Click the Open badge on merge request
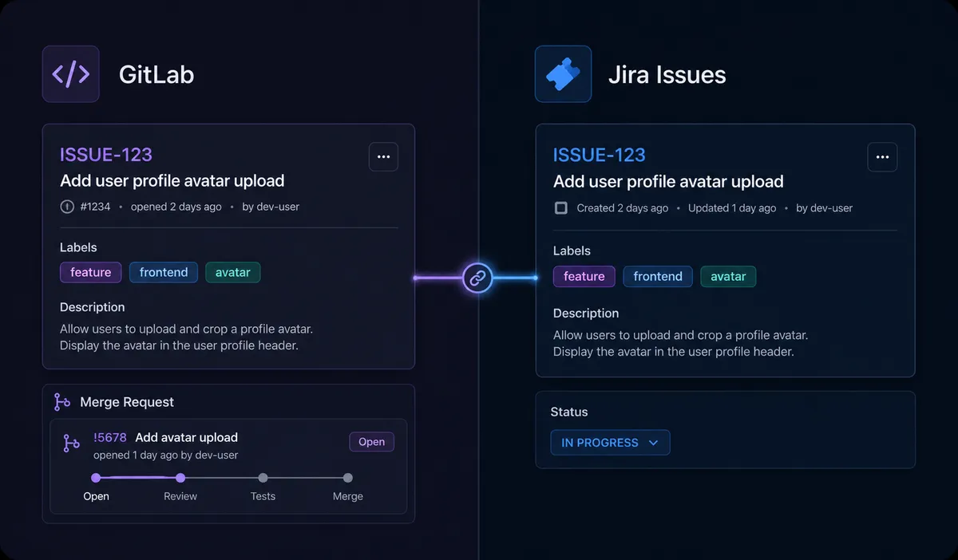 [371, 442]
